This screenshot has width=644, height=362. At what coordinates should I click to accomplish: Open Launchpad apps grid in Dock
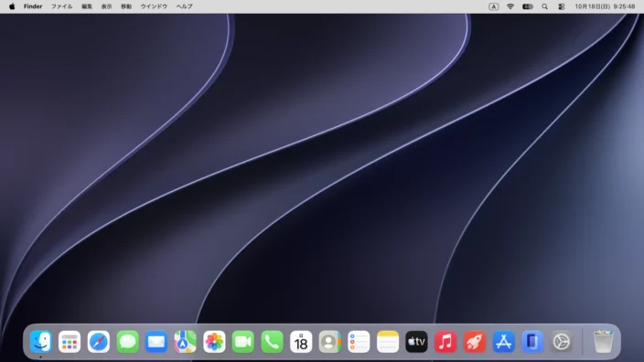point(70,342)
